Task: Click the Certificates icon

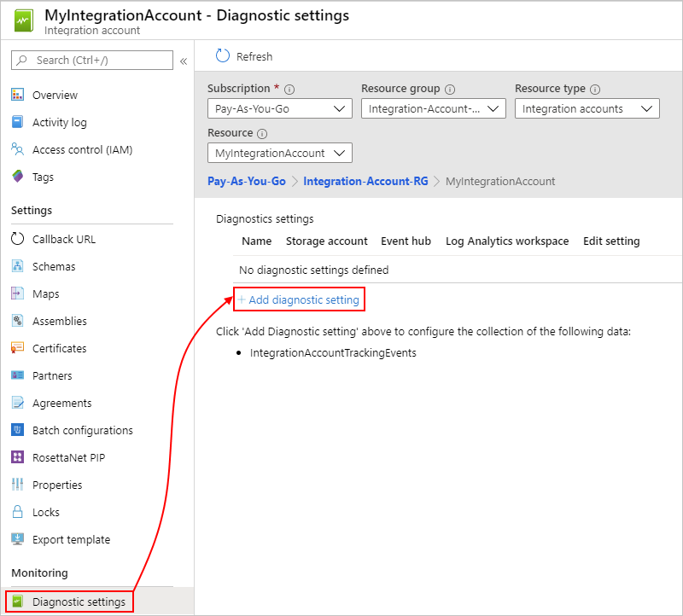Action: [17, 348]
